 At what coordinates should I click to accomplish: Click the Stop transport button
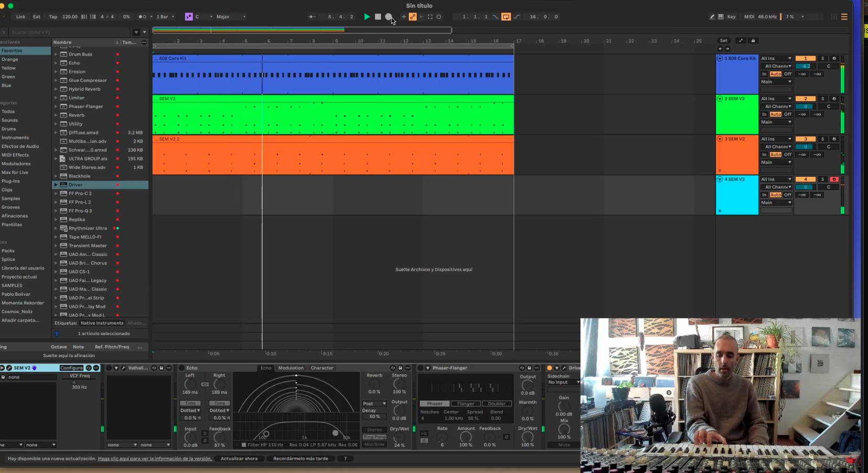[378, 17]
